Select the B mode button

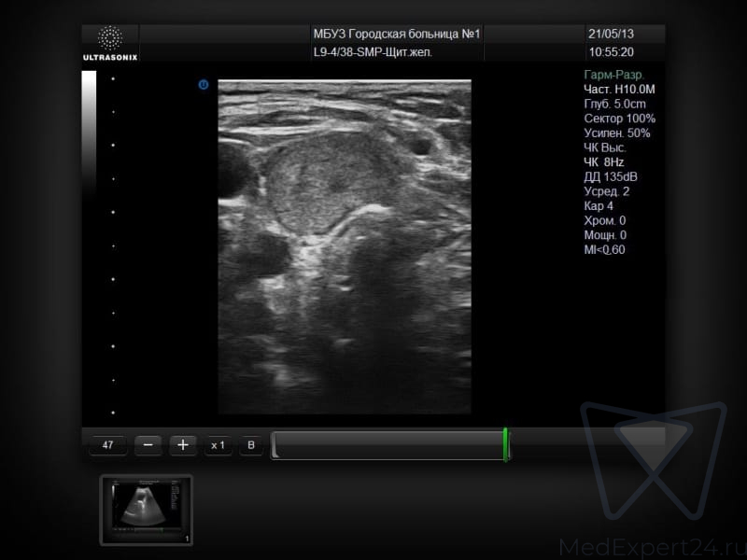250,446
